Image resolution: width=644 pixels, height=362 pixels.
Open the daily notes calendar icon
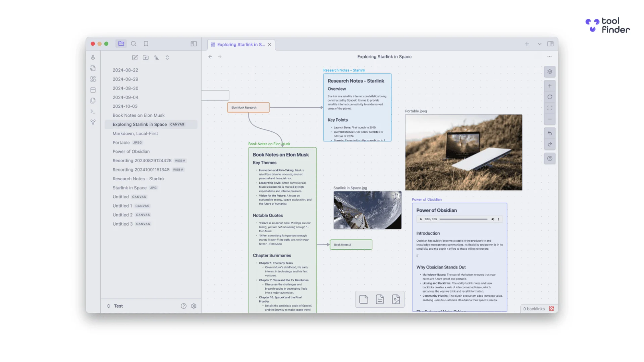(x=93, y=90)
